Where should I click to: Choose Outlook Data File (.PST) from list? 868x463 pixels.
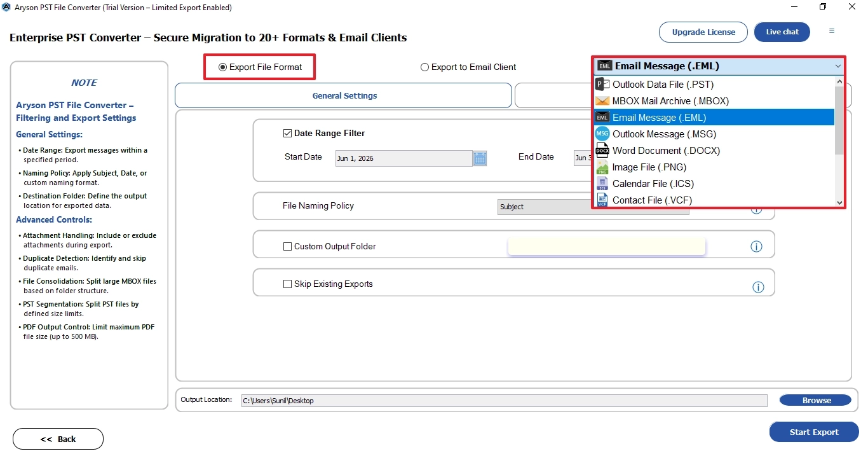click(714, 84)
